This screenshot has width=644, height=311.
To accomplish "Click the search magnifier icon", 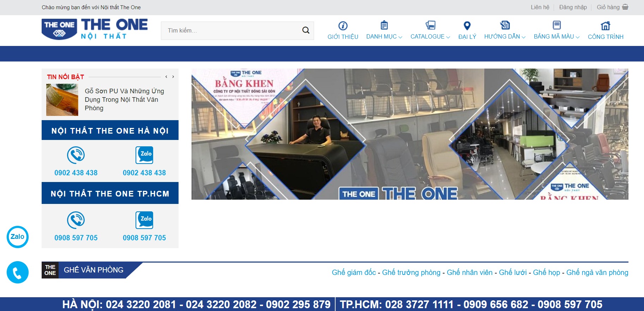I will 306,30.
